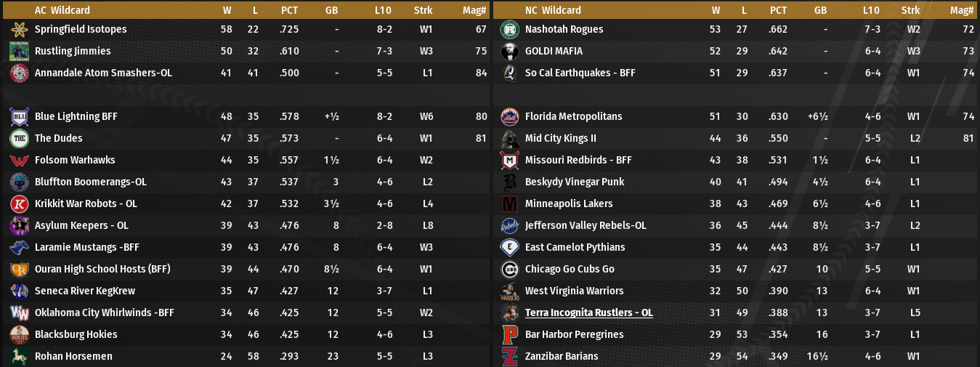Screen dimensions: 980x367
Task: Click the Rustling Jimmies team logo
Action: pos(19,52)
